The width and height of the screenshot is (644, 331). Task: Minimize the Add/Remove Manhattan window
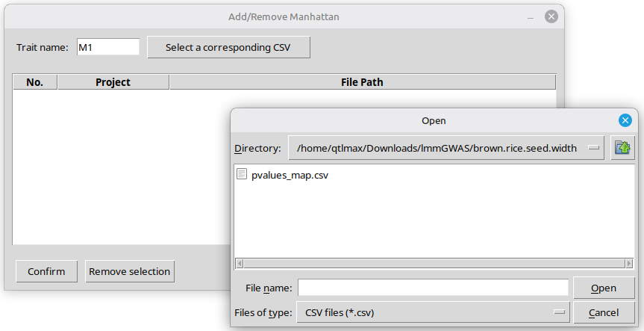coord(530,16)
